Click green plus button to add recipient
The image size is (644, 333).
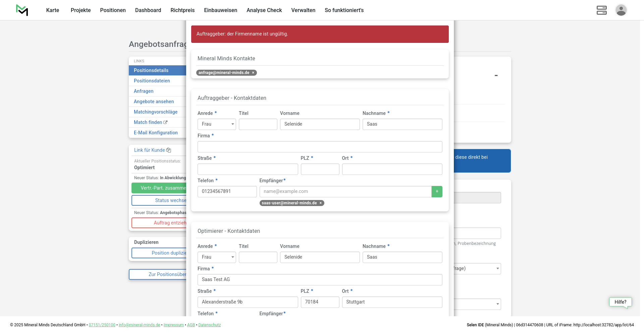[x=437, y=192]
